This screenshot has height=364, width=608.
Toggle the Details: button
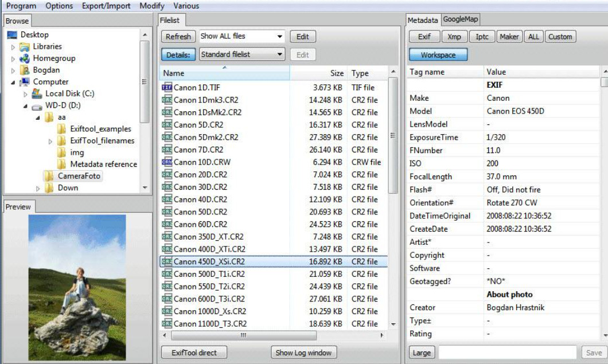click(178, 54)
